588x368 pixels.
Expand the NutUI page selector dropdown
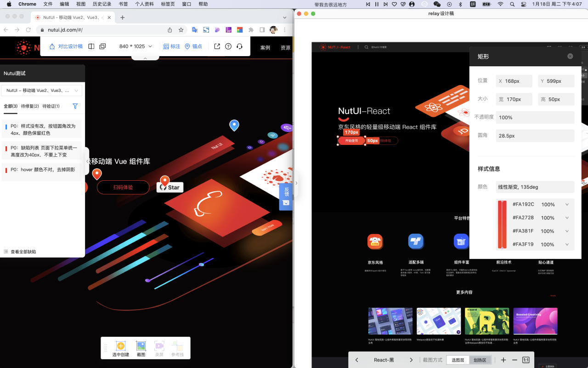pos(41,91)
